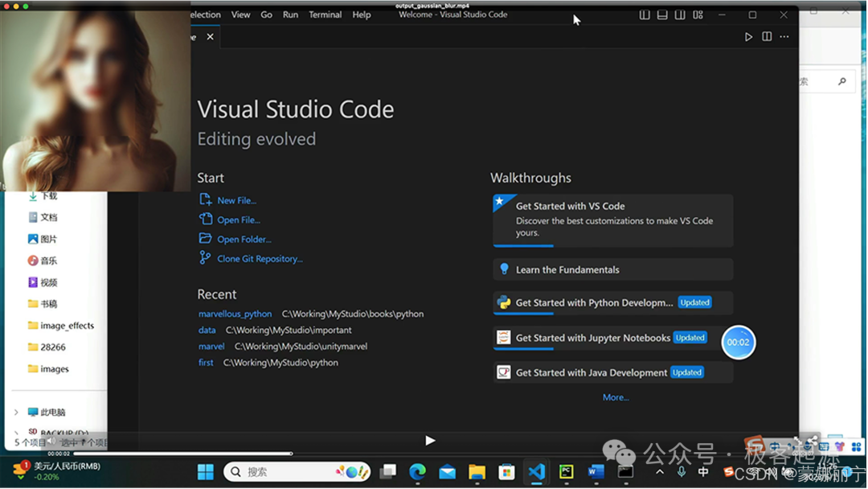Click the microphone icon in system tray

coord(682,472)
